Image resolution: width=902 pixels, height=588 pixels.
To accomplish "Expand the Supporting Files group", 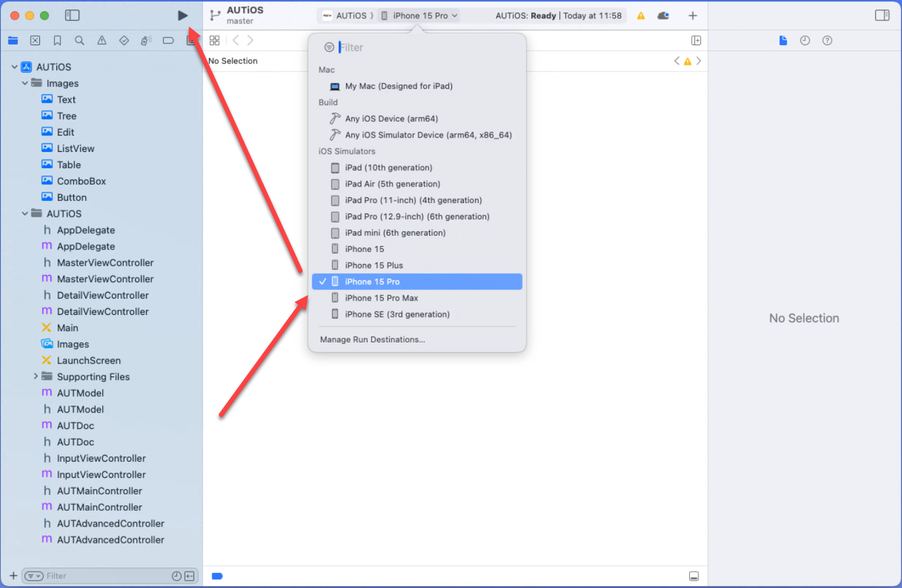I will pyautogui.click(x=35, y=377).
